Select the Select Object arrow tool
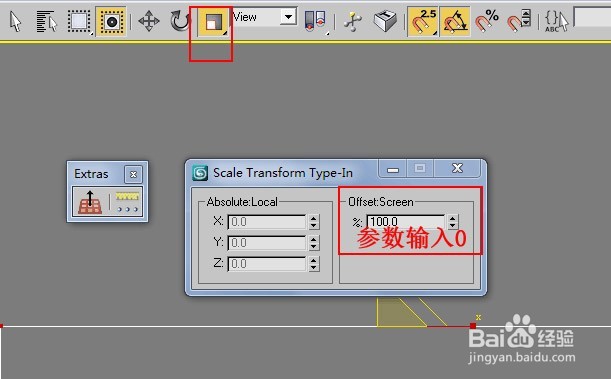This screenshot has height=379, width=611. tap(15, 21)
